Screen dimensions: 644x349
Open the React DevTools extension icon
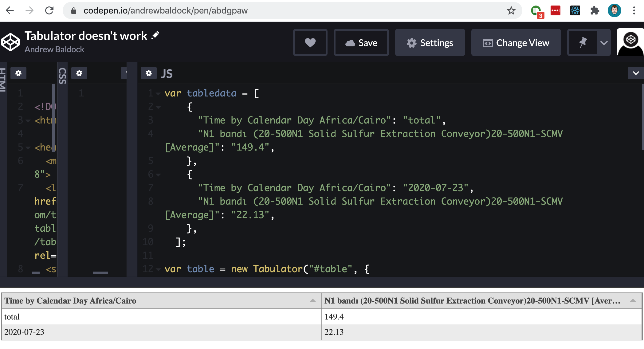[575, 10]
